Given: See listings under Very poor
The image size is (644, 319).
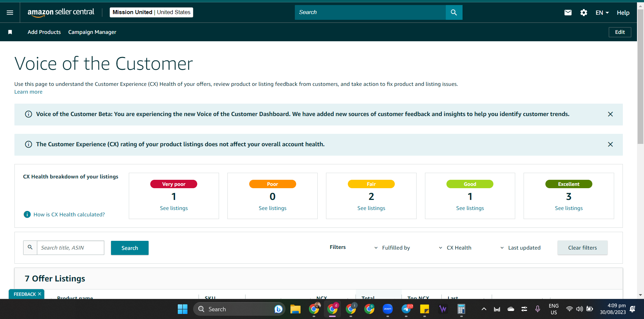Looking at the screenshot, I should pos(174,208).
